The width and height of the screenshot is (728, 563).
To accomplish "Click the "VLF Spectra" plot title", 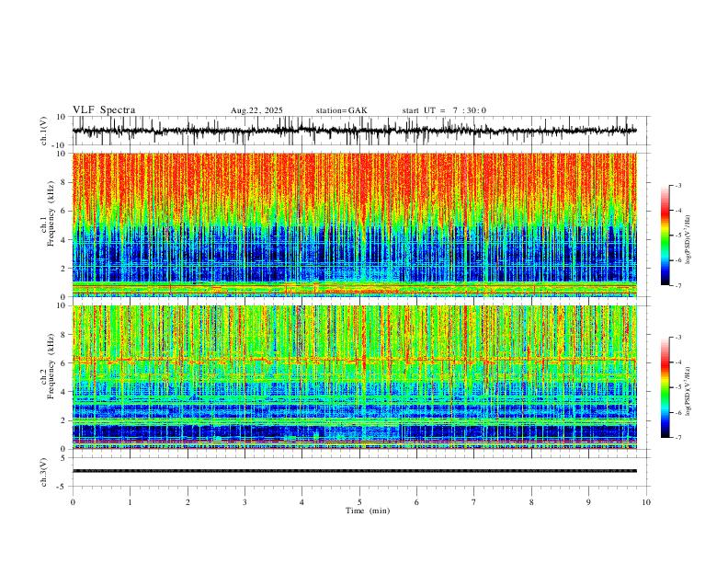I will 104,110.
